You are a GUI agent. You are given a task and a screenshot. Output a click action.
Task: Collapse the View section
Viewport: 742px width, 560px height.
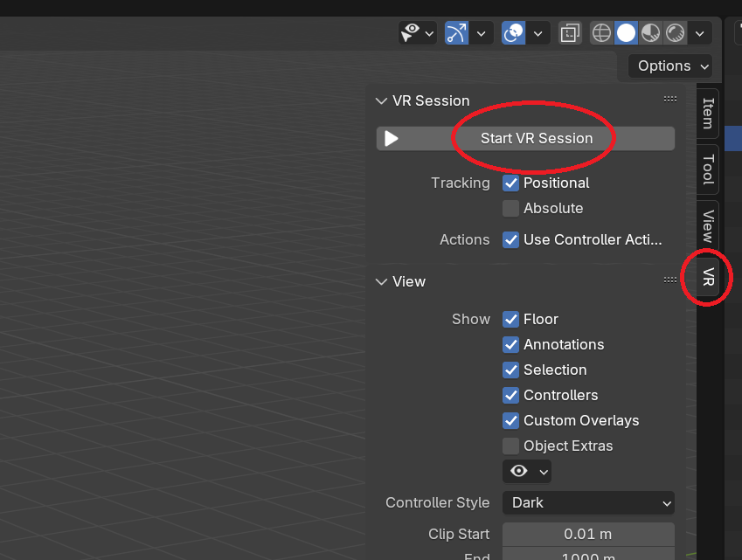381,281
